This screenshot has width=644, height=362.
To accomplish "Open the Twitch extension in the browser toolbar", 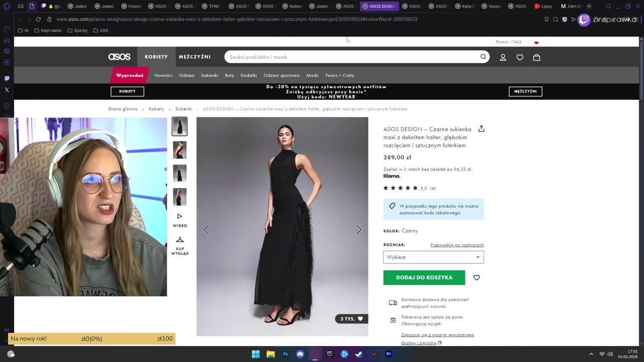I will tap(584, 20).
